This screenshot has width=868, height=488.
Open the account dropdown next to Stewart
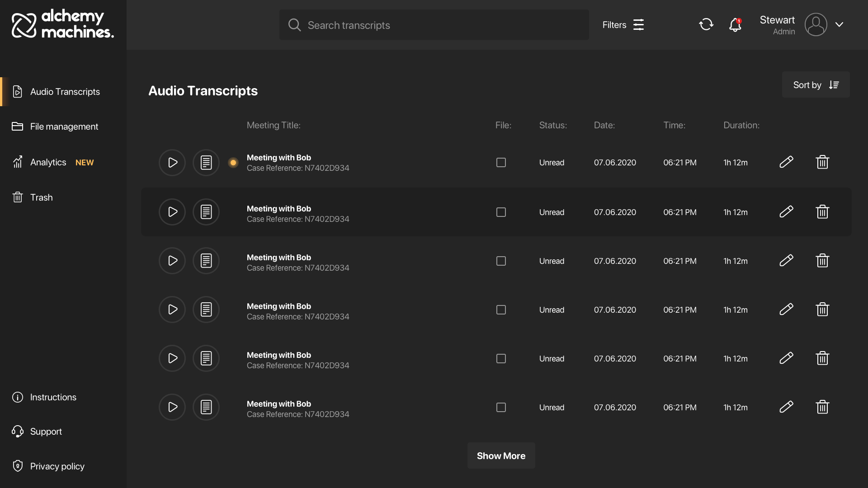[840, 24]
